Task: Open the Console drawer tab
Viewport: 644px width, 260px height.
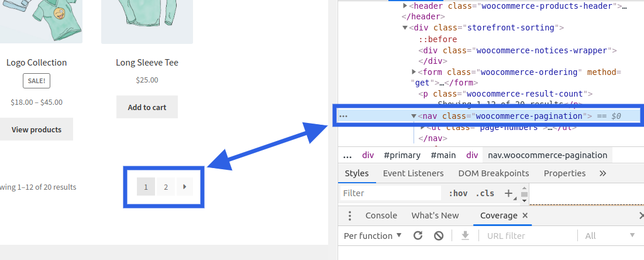Action: coord(381,215)
